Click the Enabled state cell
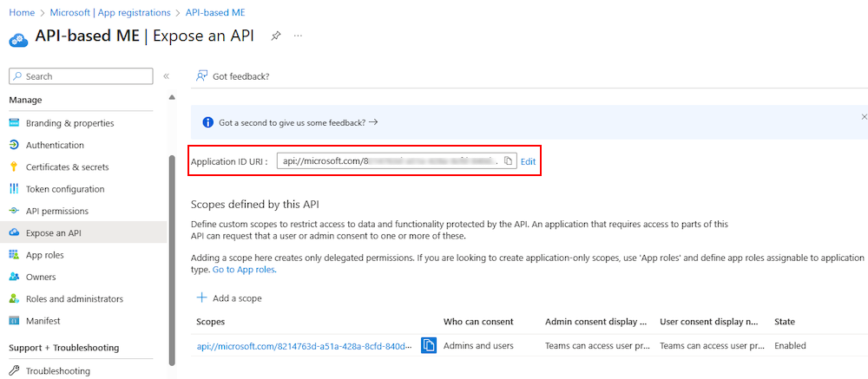868x379 pixels. pos(790,346)
